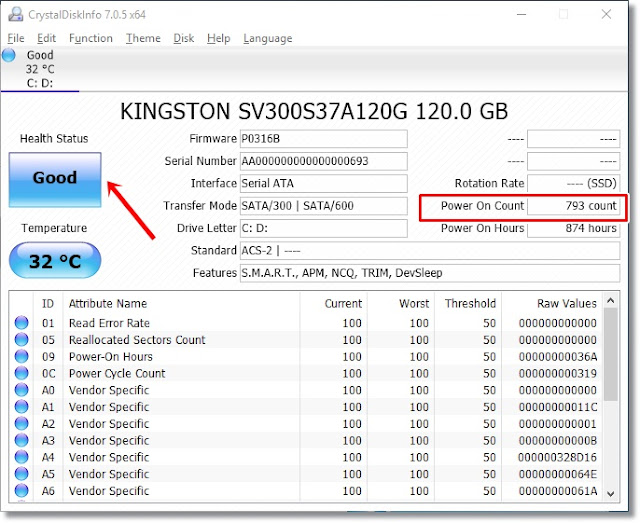Screen dimensions: 640x523
Task: Click status orb for A4 Vendor Specific row
Action: (x=21, y=457)
